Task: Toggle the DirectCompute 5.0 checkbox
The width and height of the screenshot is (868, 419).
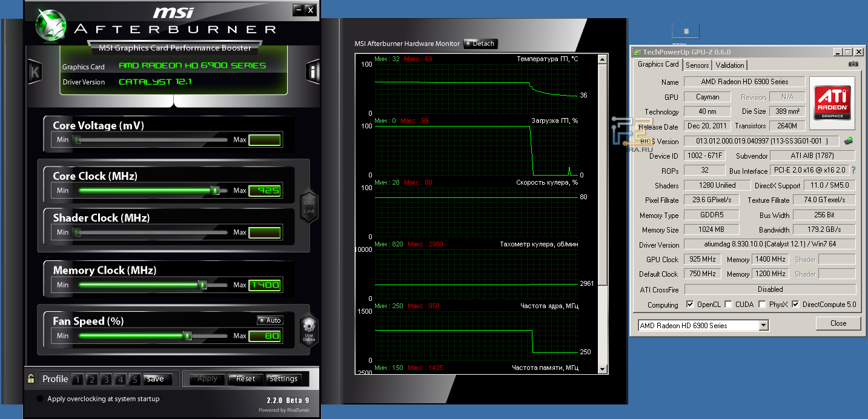Action: (x=795, y=305)
